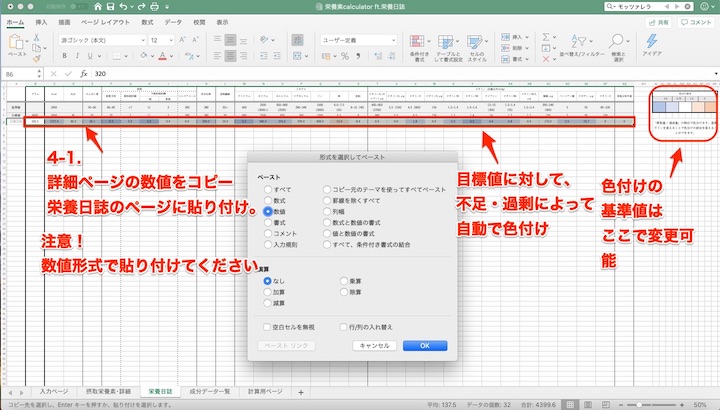Click the fx insert function icon

[x=84, y=73]
